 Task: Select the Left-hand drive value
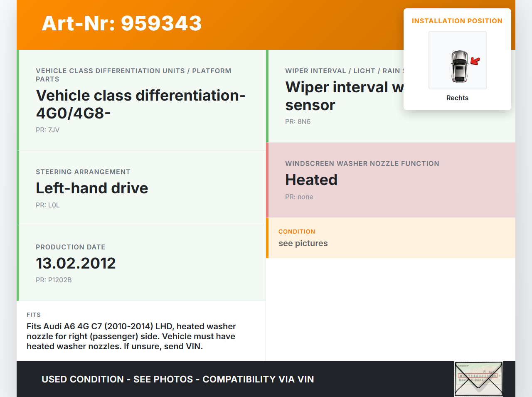[92, 188]
